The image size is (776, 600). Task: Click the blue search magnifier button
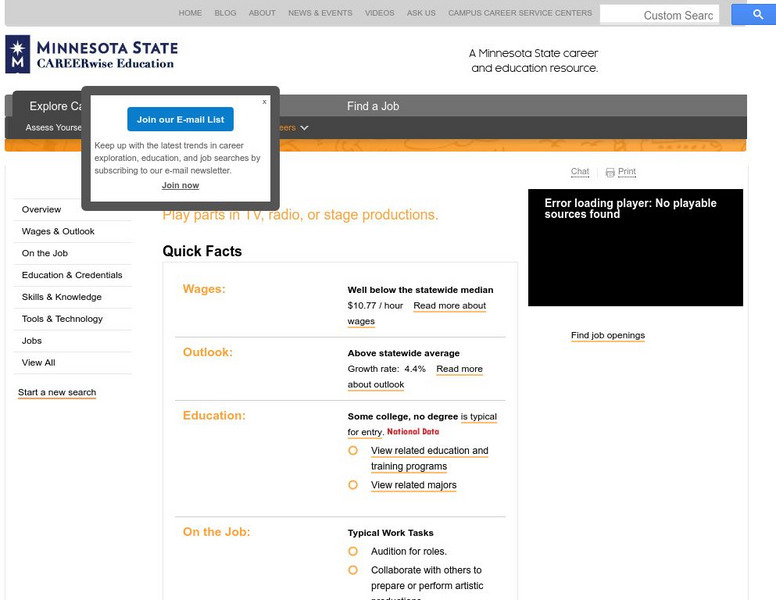[x=757, y=14]
